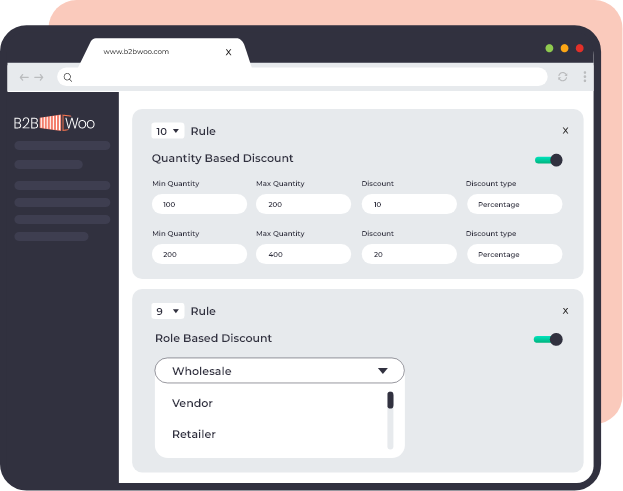Click the Role Based Discount heading
Image resolution: width=623 pixels, height=491 pixels.
click(213, 338)
